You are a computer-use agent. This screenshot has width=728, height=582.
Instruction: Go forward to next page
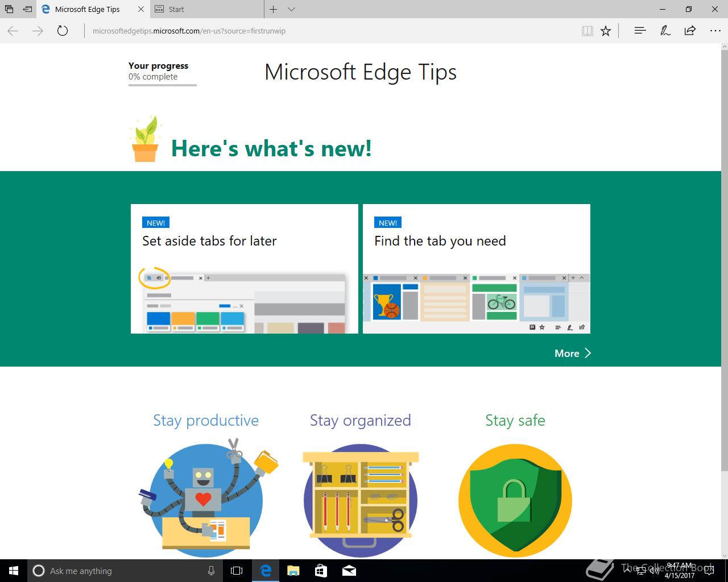pyautogui.click(x=38, y=31)
